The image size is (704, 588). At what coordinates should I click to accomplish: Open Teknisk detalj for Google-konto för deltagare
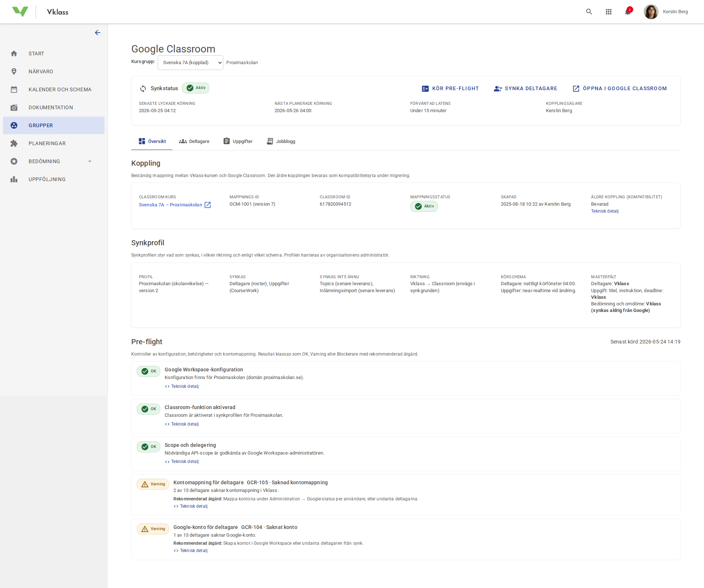[191, 551]
